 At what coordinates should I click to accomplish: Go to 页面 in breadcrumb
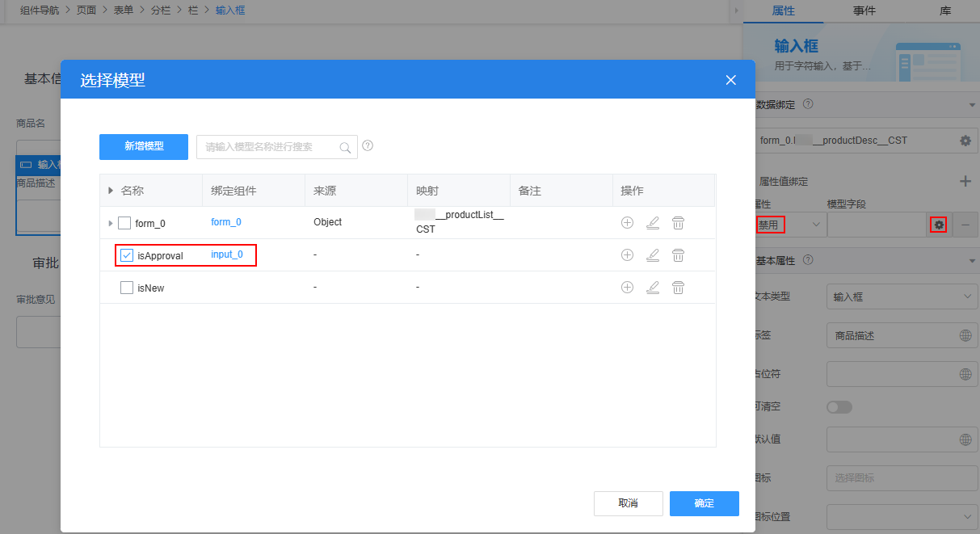coord(86,11)
